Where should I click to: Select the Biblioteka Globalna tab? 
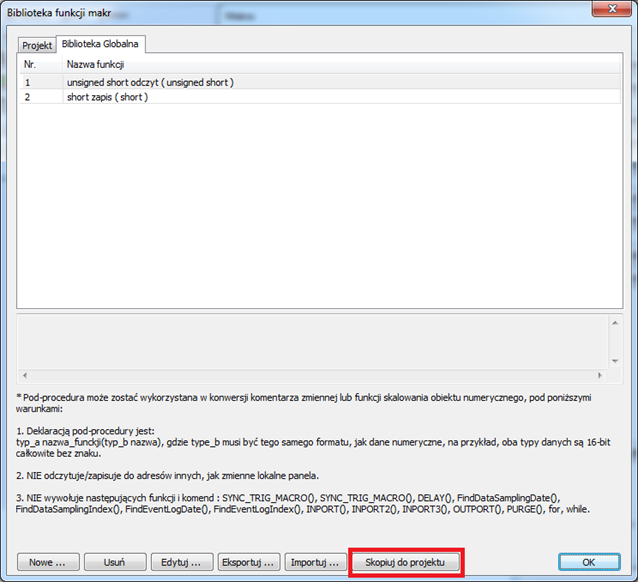click(x=100, y=44)
